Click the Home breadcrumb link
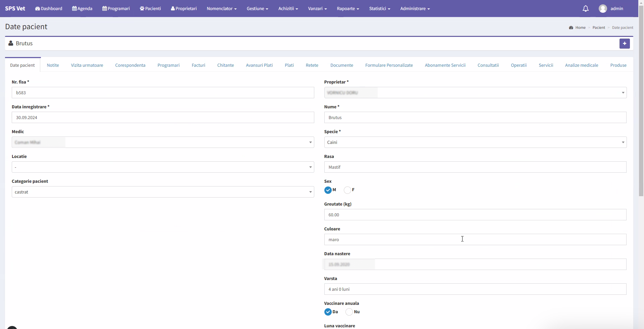This screenshot has width=644, height=329. 580,28
